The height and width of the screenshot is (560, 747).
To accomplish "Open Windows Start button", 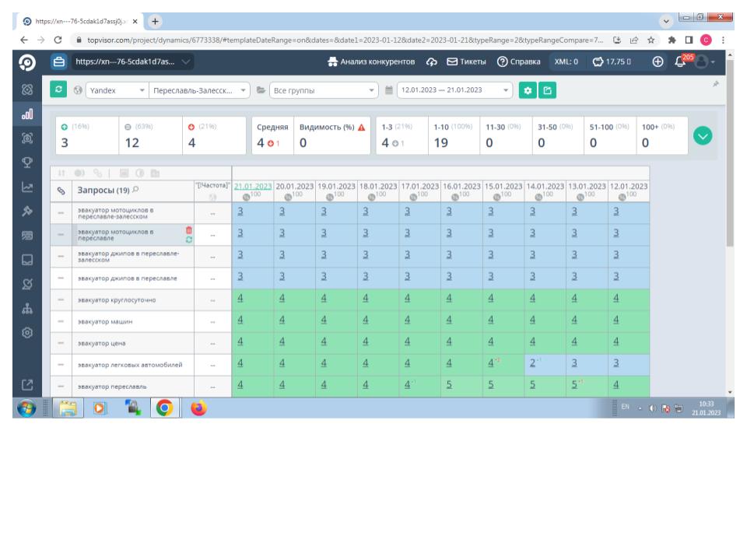I will point(26,408).
